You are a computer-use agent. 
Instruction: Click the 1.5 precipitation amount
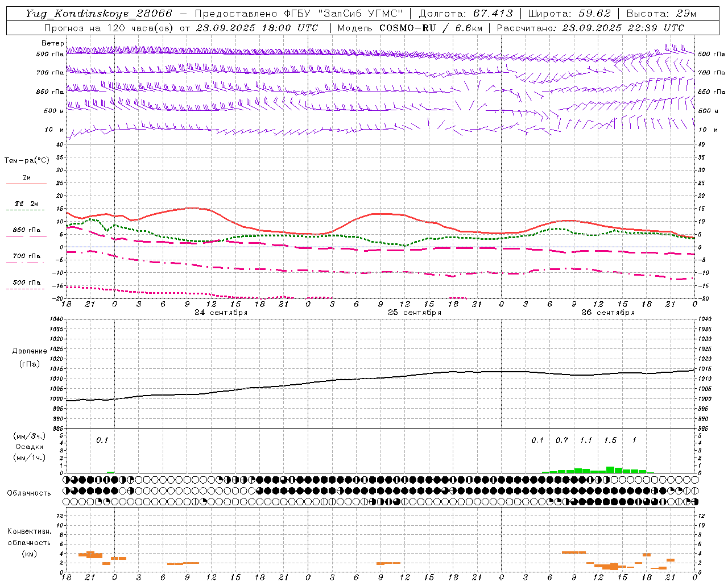point(610,440)
